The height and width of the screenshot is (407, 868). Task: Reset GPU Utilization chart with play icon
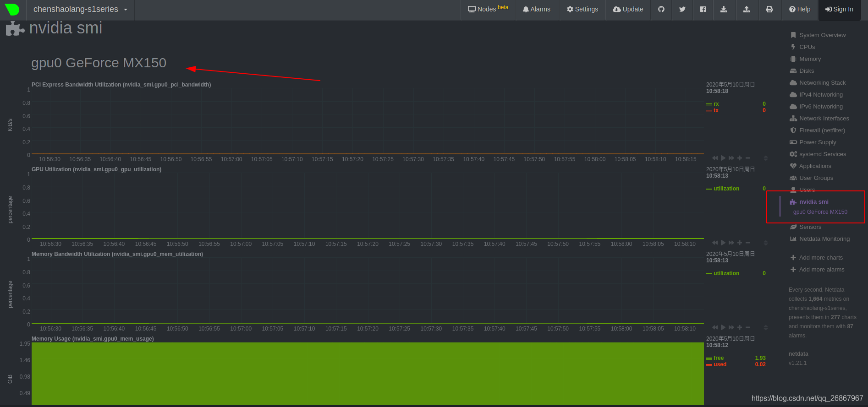tap(723, 243)
